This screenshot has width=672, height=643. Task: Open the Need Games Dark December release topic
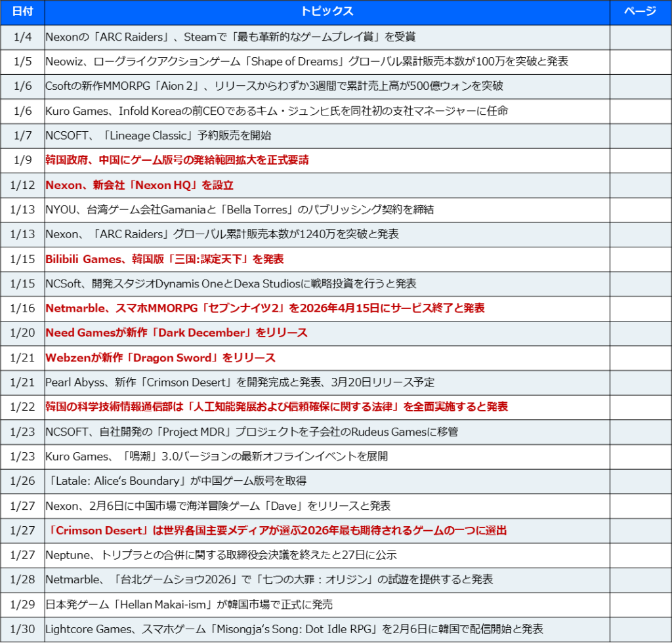pyautogui.click(x=176, y=333)
